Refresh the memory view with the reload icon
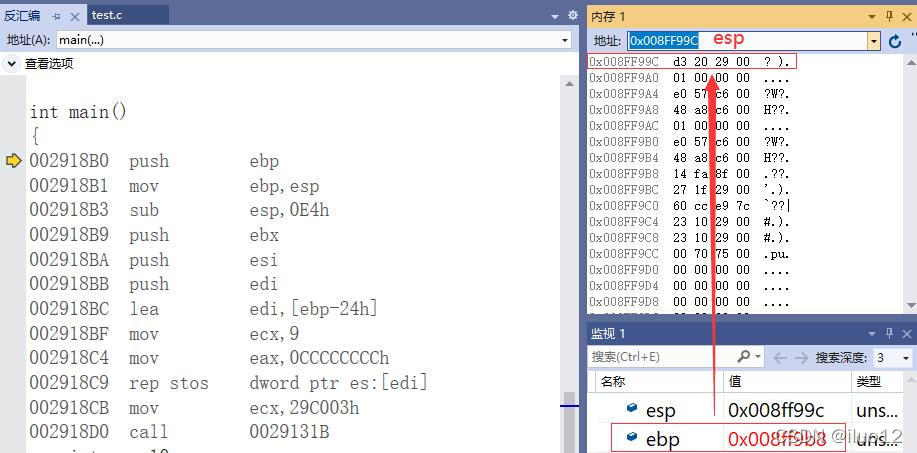The width and height of the screenshot is (917, 453). coord(895,41)
